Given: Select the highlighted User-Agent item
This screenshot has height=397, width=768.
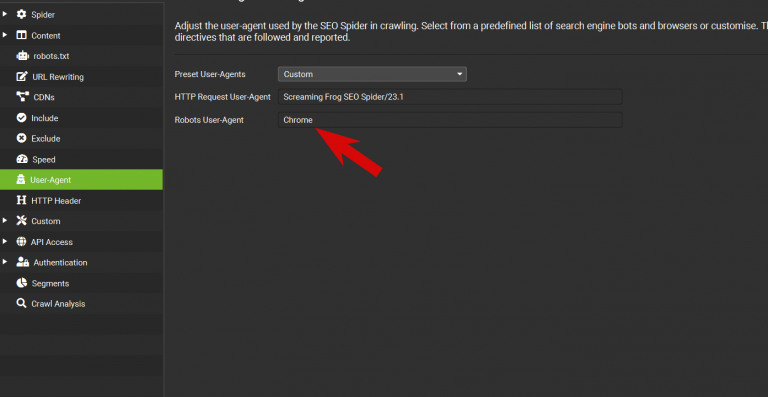Looking at the screenshot, I should (81, 180).
